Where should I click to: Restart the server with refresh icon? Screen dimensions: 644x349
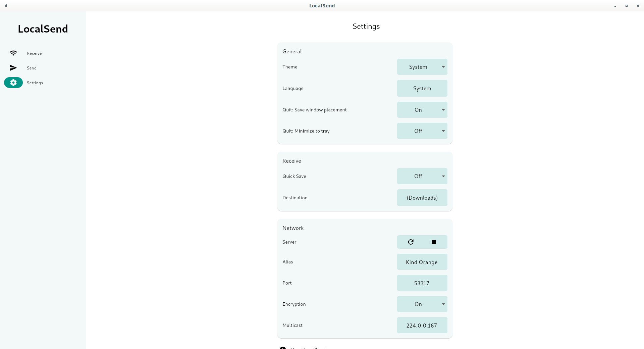point(411,242)
